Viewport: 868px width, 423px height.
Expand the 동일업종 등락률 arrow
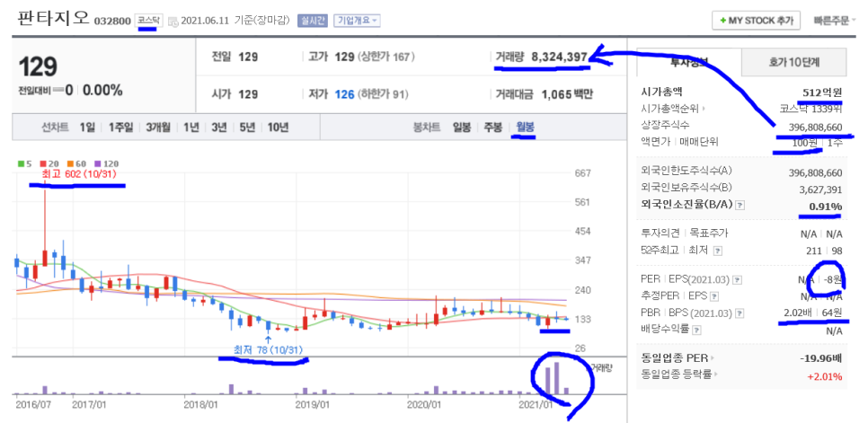point(716,375)
